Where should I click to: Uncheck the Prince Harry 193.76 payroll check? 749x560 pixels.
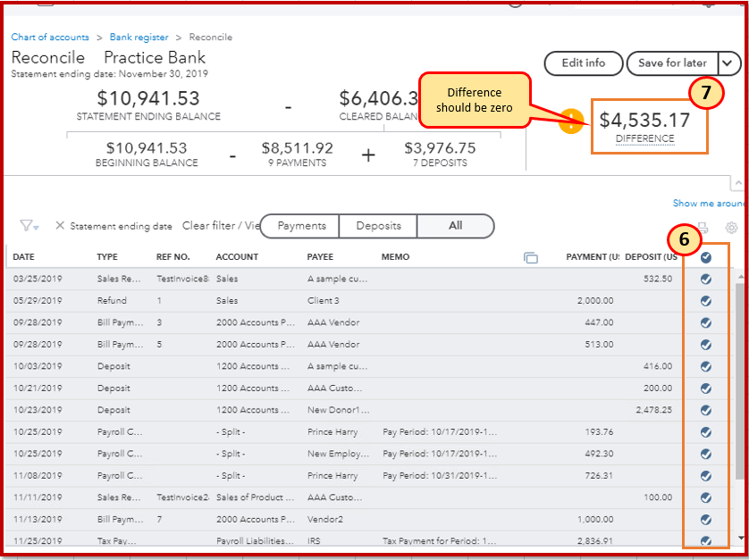click(x=706, y=432)
